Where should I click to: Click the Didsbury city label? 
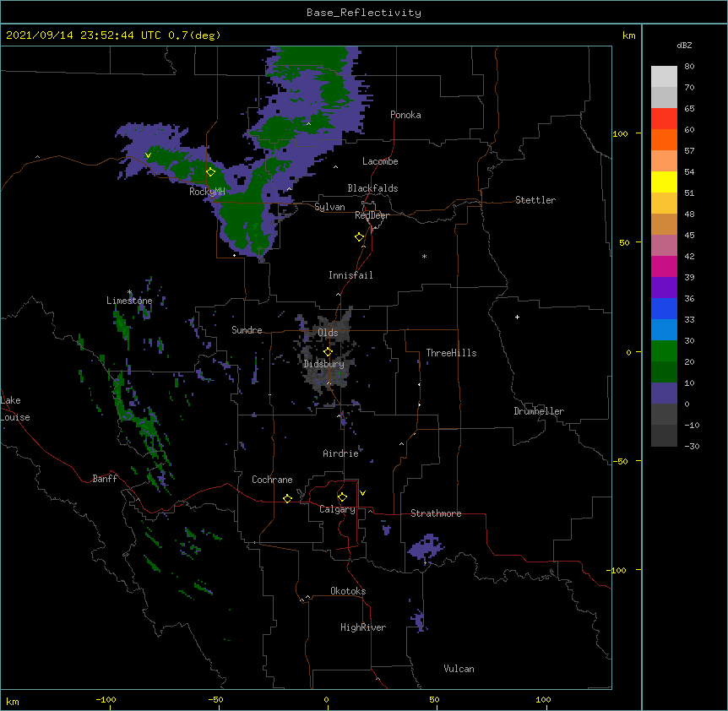coord(323,364)
